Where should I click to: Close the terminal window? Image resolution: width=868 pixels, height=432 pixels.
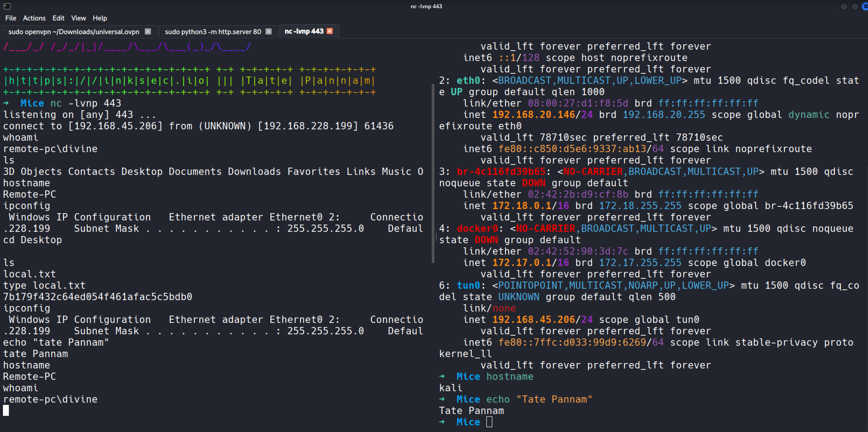tap(865, 6)
